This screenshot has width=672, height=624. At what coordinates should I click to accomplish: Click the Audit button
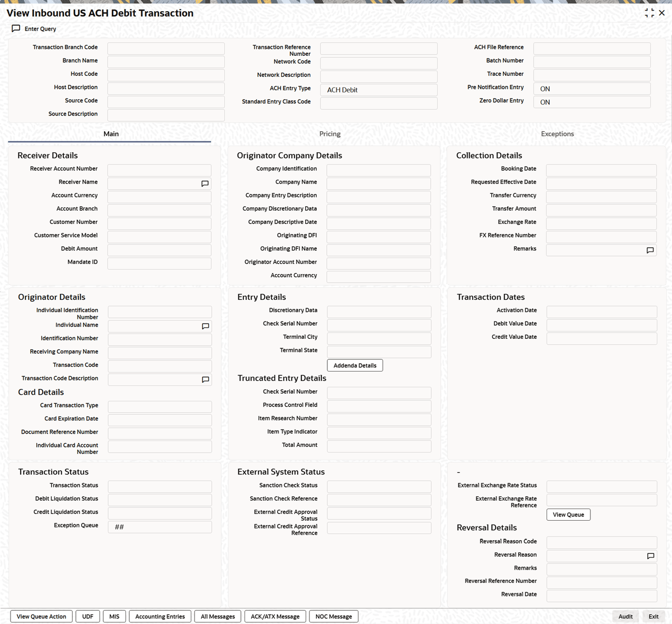click(626, 616)
